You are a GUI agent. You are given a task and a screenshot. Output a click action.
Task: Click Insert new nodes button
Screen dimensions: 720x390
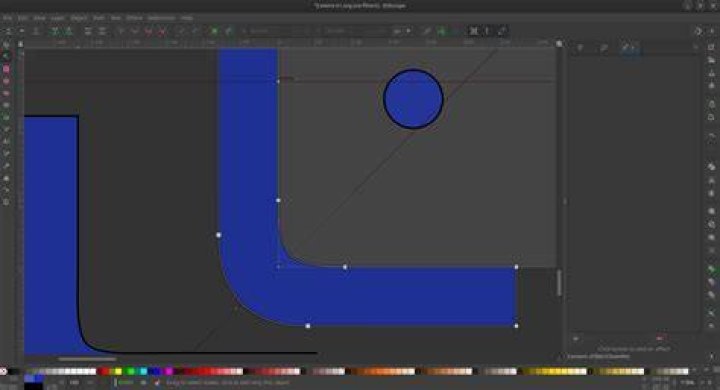(x=8, y=31)
